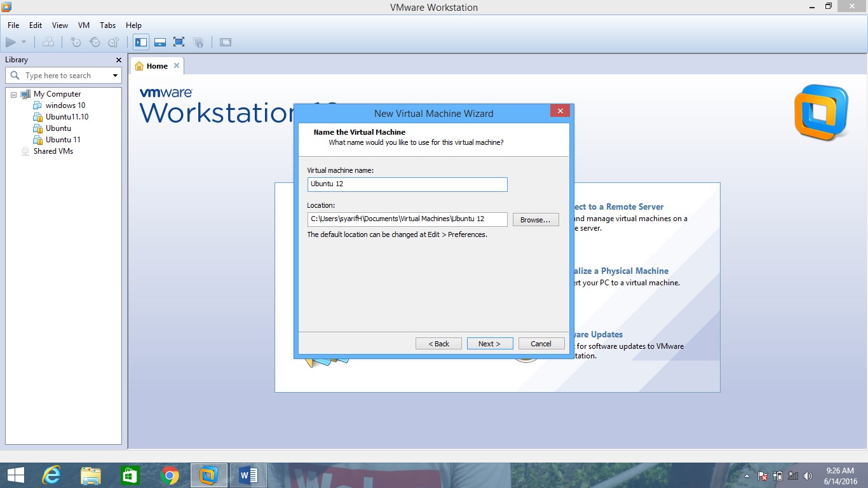
Task: Click the Browse button for VM location
Action: pyautogui.click(x=536, y=219)
